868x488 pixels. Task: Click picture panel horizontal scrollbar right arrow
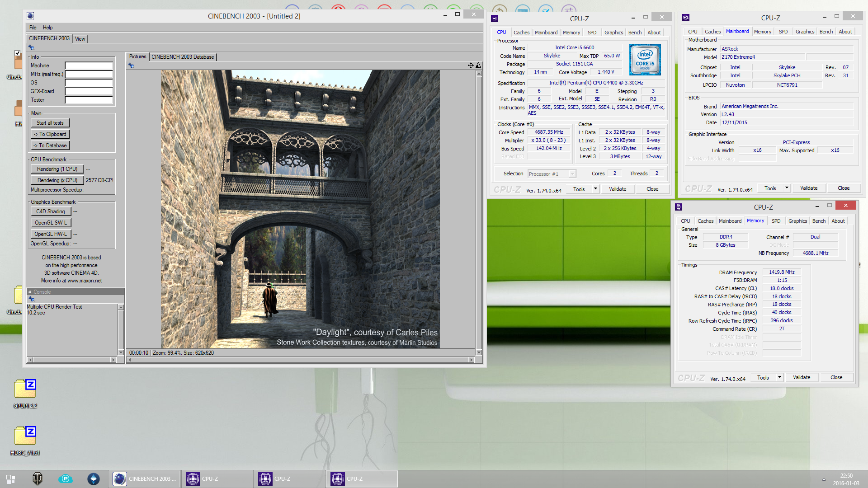point(472,360)
